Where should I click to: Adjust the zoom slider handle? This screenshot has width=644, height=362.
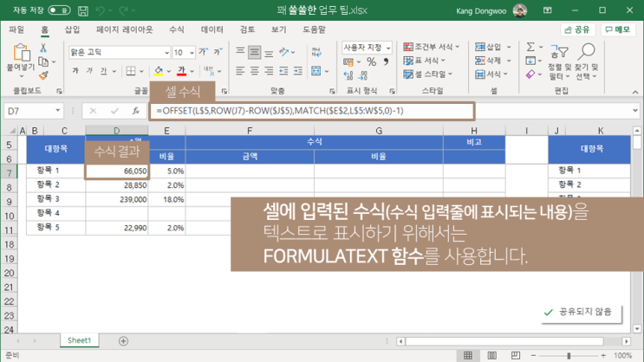(569, 355)
